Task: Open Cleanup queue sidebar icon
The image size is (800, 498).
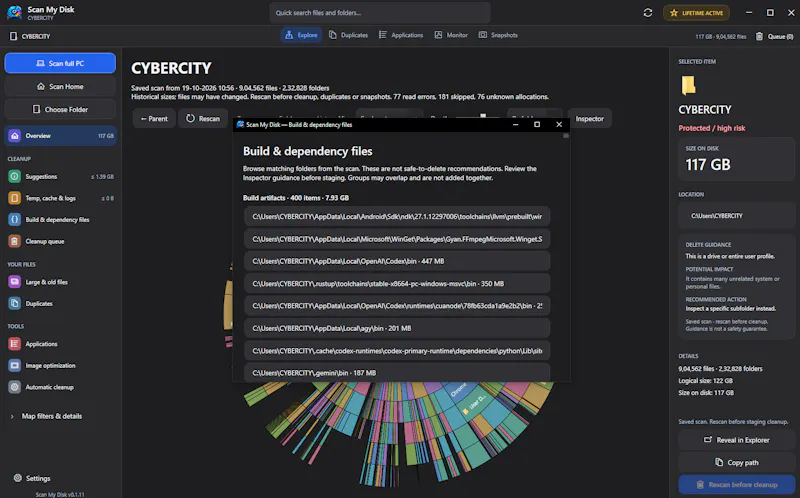Action: click(x=15, y=241)
